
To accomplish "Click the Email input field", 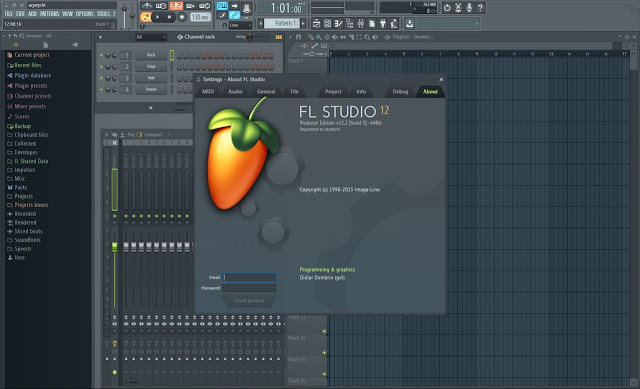I will 249,278.
